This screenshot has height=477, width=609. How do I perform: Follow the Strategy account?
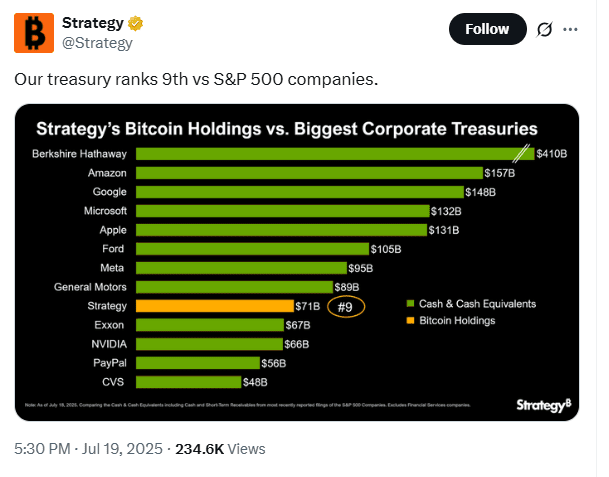(x=487, y=29)
